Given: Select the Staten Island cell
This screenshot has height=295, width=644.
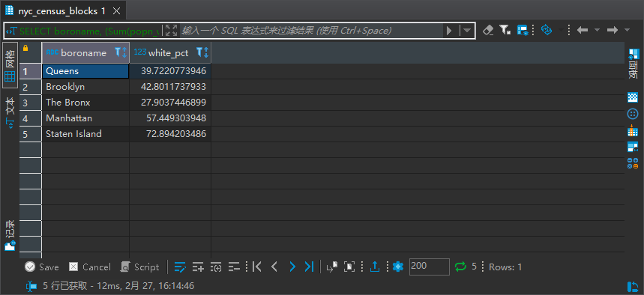Looking at the screenshot, I should (85, 134).
